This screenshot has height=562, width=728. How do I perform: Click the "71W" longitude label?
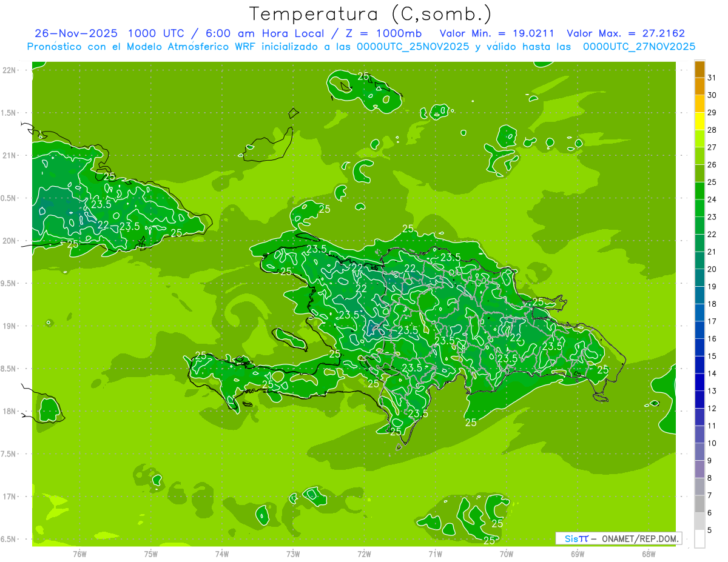[x=435, y=554]
